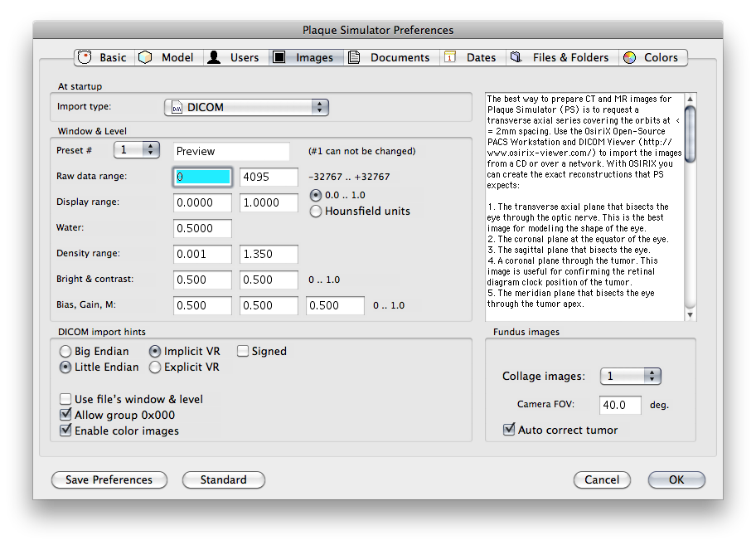
Task: Open the Import type DICOM dropdown
Action: pyautogui.click(x=246, y=107)
